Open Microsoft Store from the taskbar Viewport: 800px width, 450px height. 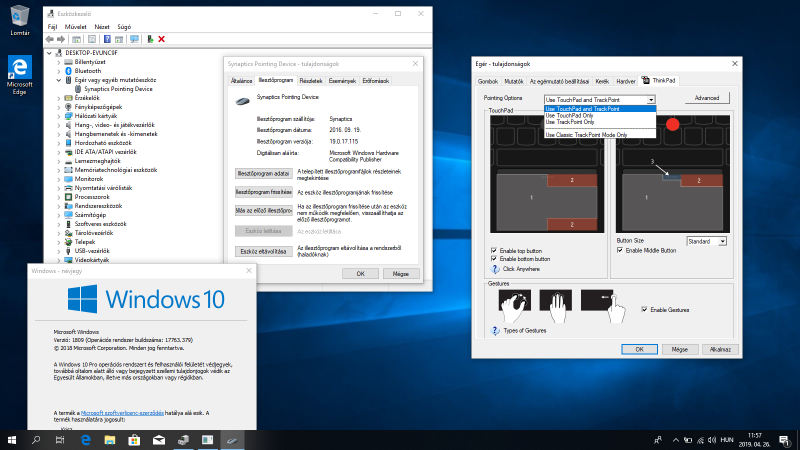coord(134,440)
